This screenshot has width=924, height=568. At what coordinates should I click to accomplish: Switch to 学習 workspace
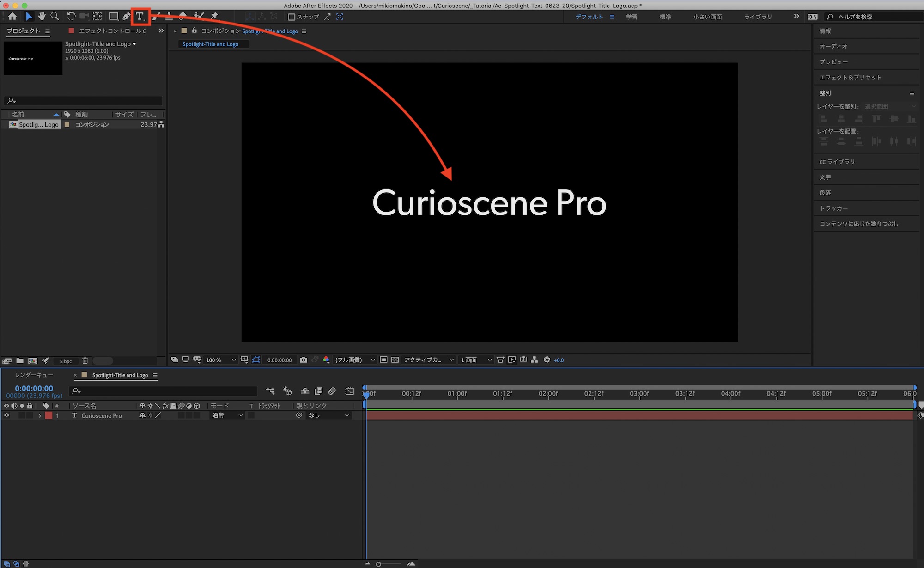tap(632, 17)
